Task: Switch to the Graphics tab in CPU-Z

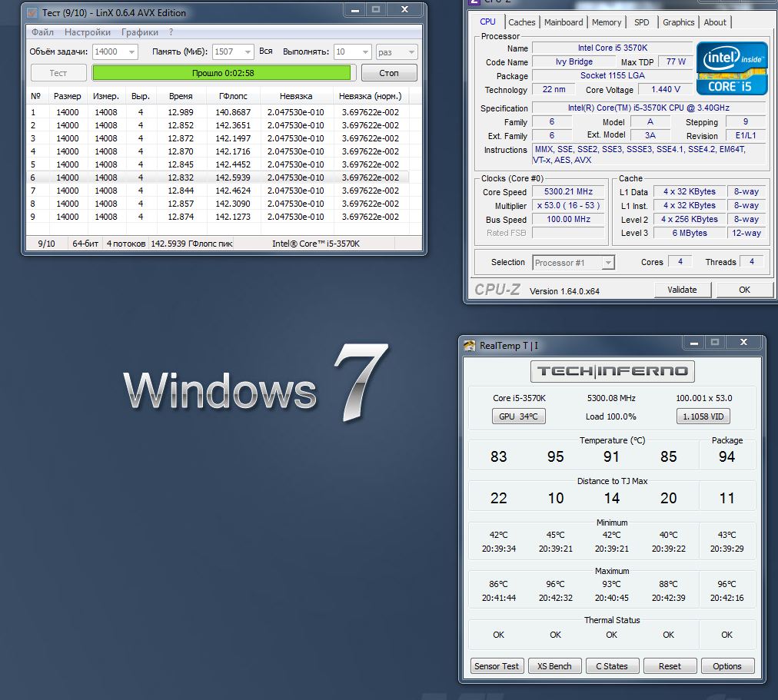Action: 678,22
